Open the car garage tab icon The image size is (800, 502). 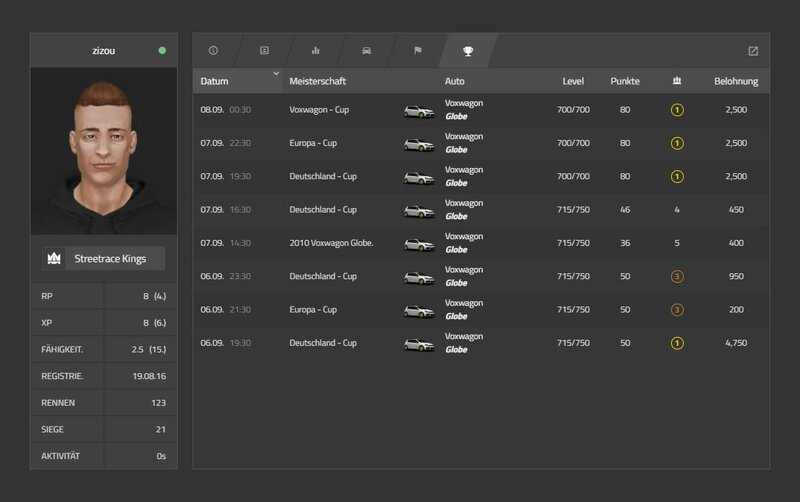[x=366, y=50]
